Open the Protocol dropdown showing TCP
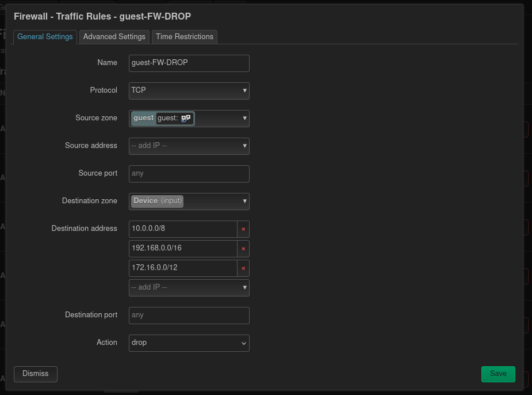Screen dimensions: 532x395 pyautogui.click(x=244, y=90)
